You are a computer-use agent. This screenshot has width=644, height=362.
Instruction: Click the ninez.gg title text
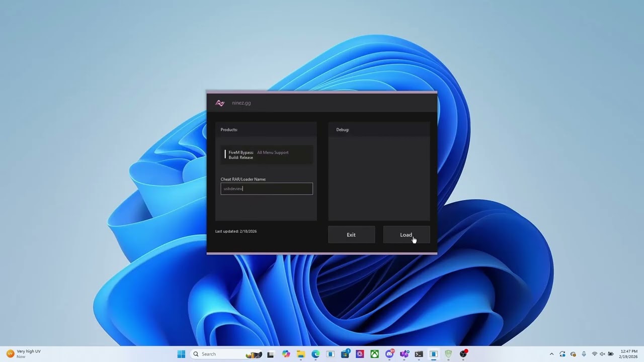point(242,103)
